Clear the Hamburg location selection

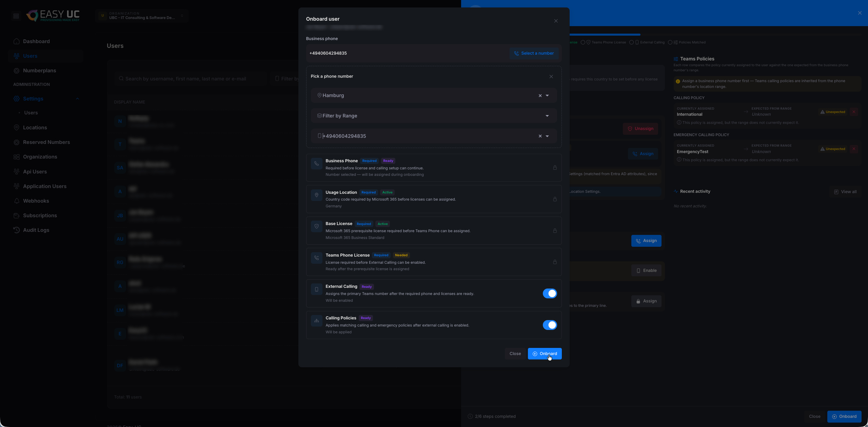coord(540,96)
